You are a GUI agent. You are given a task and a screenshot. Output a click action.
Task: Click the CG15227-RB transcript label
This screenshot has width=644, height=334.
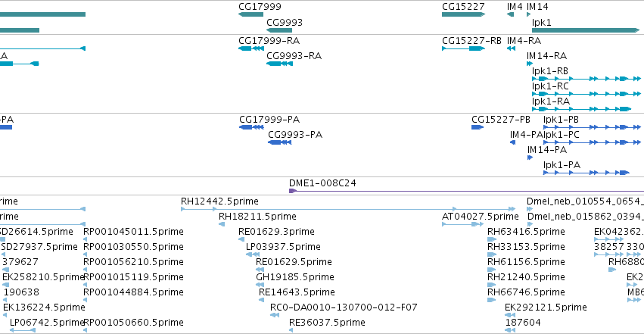point(471,41)
